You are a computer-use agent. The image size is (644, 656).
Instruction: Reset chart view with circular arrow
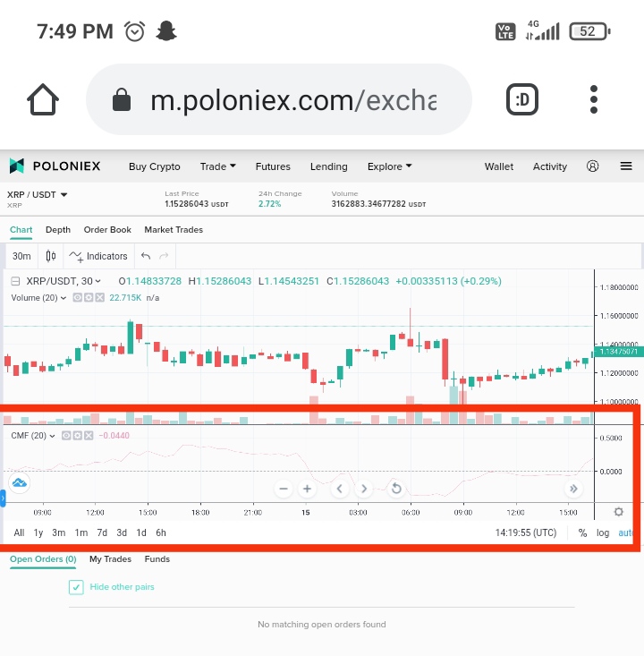396,489
